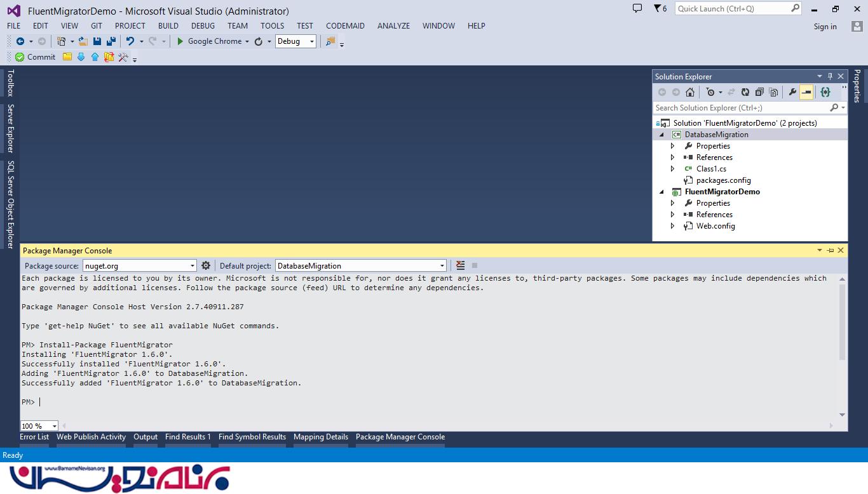The height and width of the screenshot is (494, 868).
Task: Switch to the Error List tab
Action: [34, 437]
